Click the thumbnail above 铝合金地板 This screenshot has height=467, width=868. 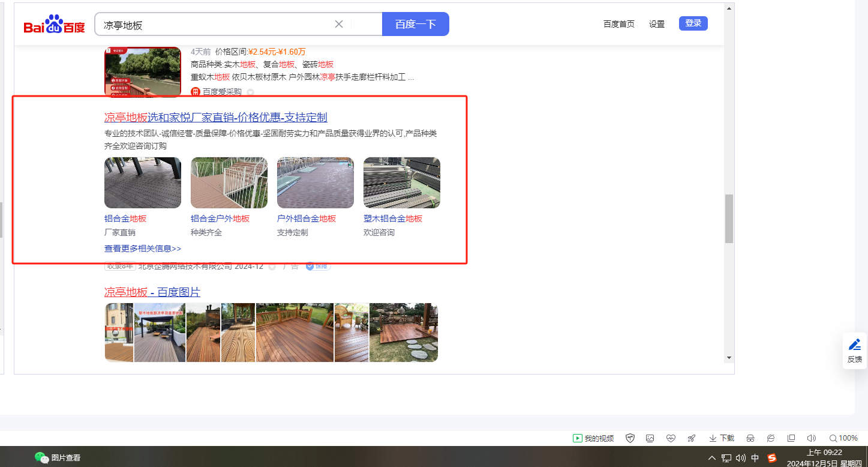[143, 182]
